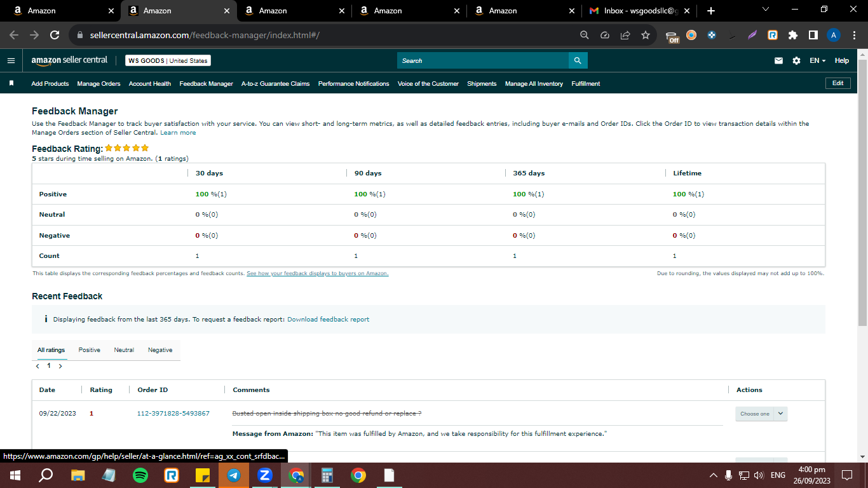Open Chrome's three-dot menu
This screenshot has width=868, height=488.
[855, 36]
